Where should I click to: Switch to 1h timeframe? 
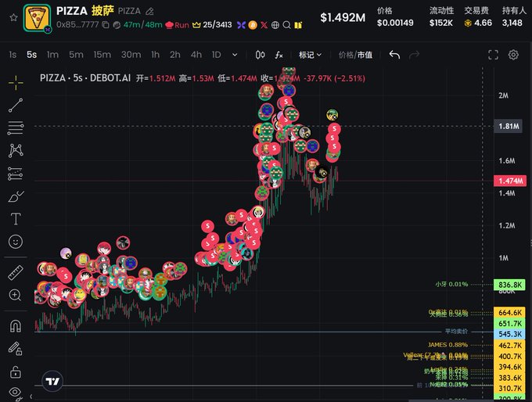click(x=156, y=55)
